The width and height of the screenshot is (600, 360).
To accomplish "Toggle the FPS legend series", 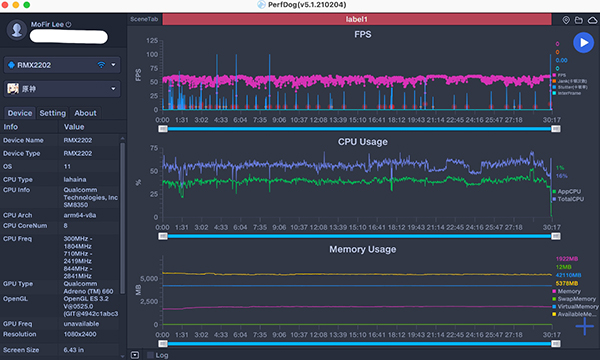I will [x=559, y=75].
